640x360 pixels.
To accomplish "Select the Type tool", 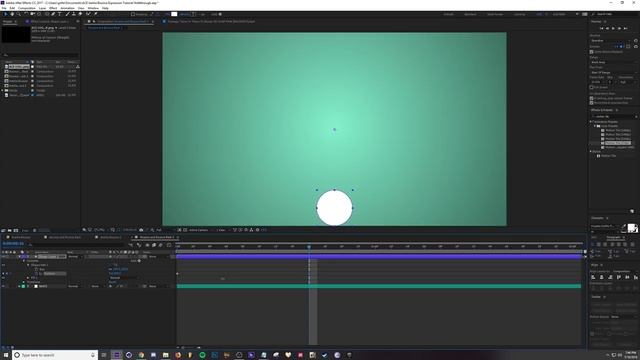I will tap(60, 14).
